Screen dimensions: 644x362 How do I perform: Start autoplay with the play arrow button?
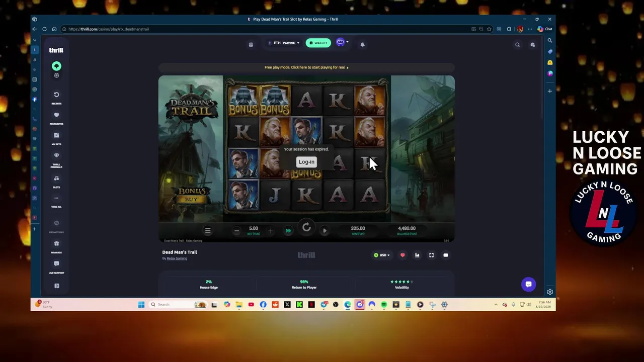click(325, 231)
